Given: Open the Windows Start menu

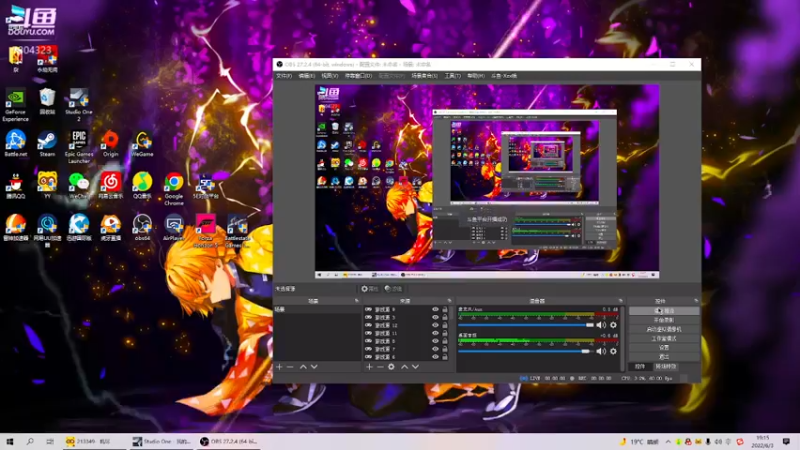Looking at the screenshot, I should tap(10, 442).
